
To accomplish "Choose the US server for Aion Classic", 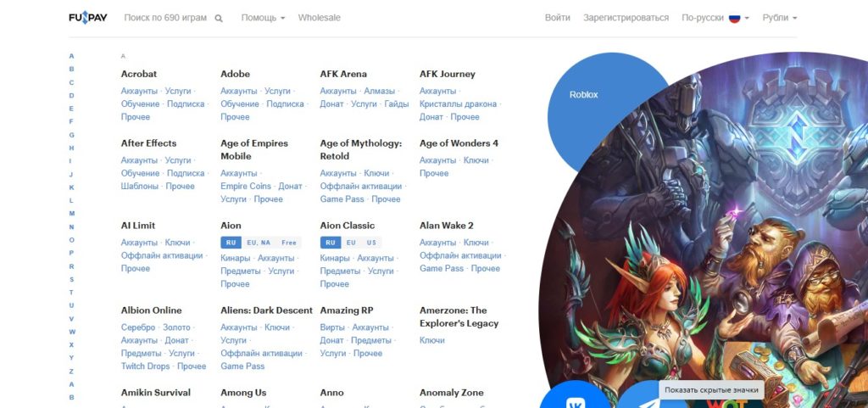I will tap(371, 243).
